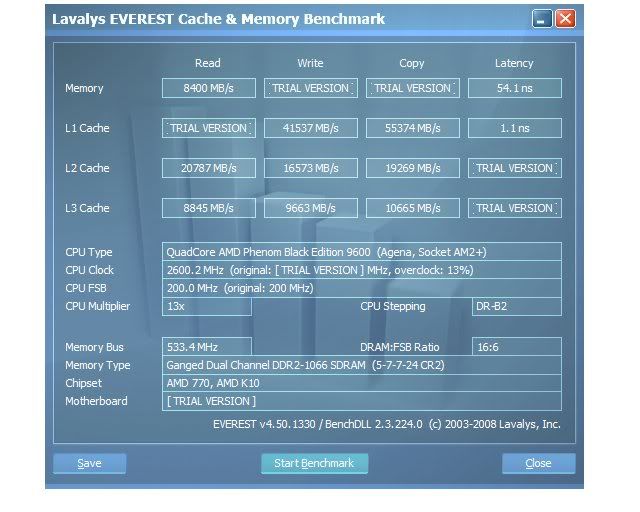Start the benchmark
The image size is (640, 512).
point(314,463)
